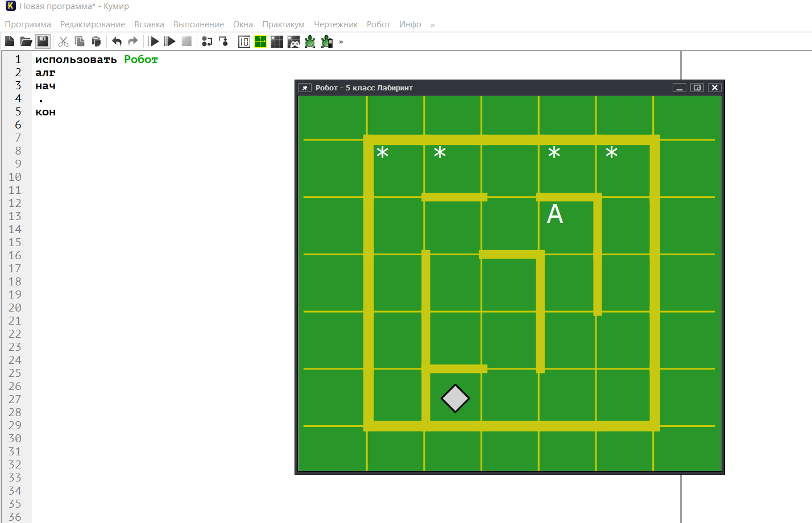812x523 pixels.
Task: Undo the last edit
Action: (117, 41)
